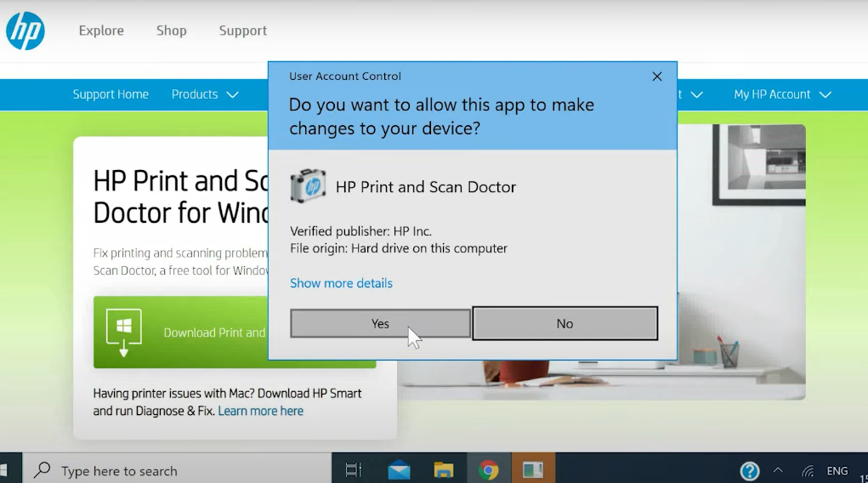Click No in User Account Control
868x483 pixels.
[x=565, y=323]
